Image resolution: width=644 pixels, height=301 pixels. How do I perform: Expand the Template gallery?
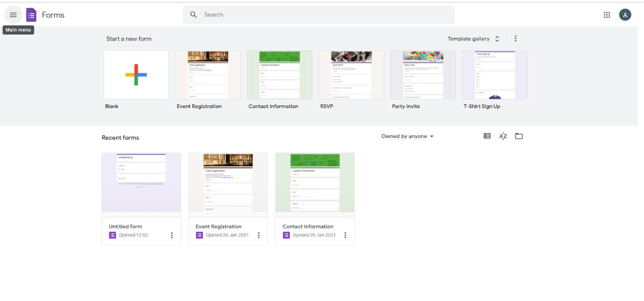pyautogui.click(x=474, y=39)
